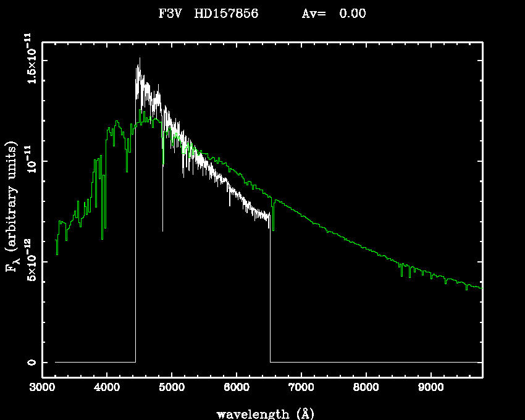525x420 pixels.
Task: Click the deepest green absorption dip near 3900 Å
Action: [x=102, y=238]
